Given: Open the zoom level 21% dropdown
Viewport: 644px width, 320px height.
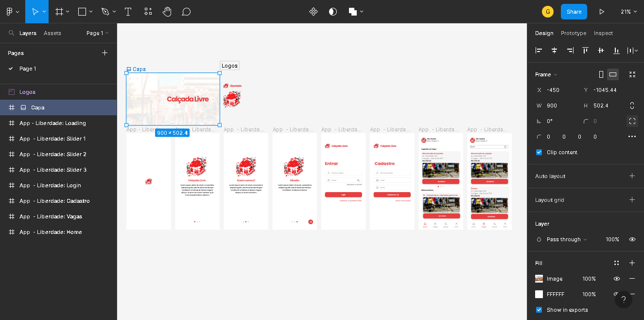Looking at the screenshot, I should (628, 12).
